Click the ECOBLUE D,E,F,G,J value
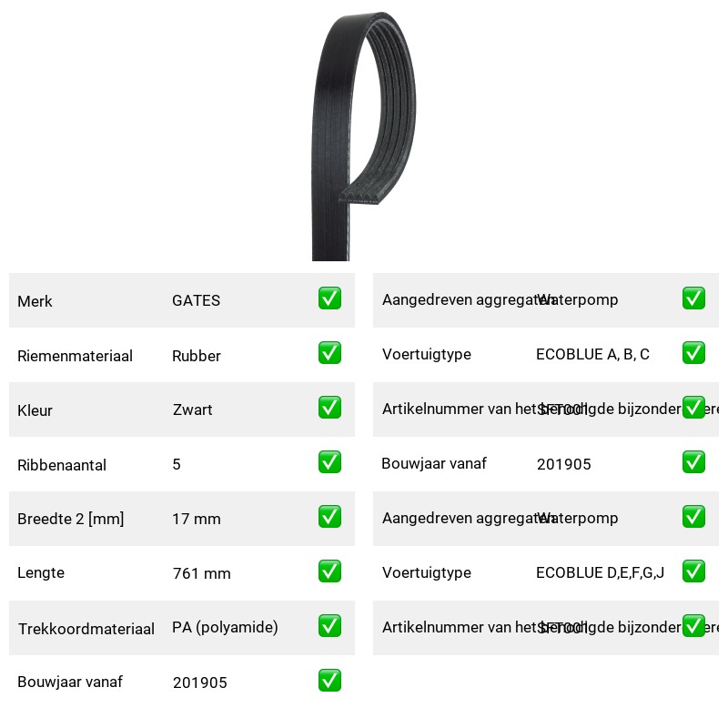 pyautogui.click(x=600, y=573)
